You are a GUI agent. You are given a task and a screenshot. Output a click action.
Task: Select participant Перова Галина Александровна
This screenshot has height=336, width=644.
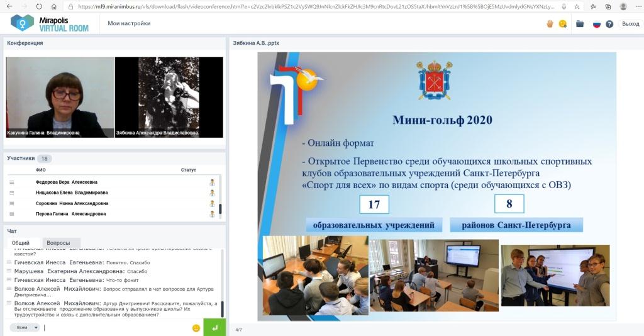pyautogui.click(x=70, y=214)
